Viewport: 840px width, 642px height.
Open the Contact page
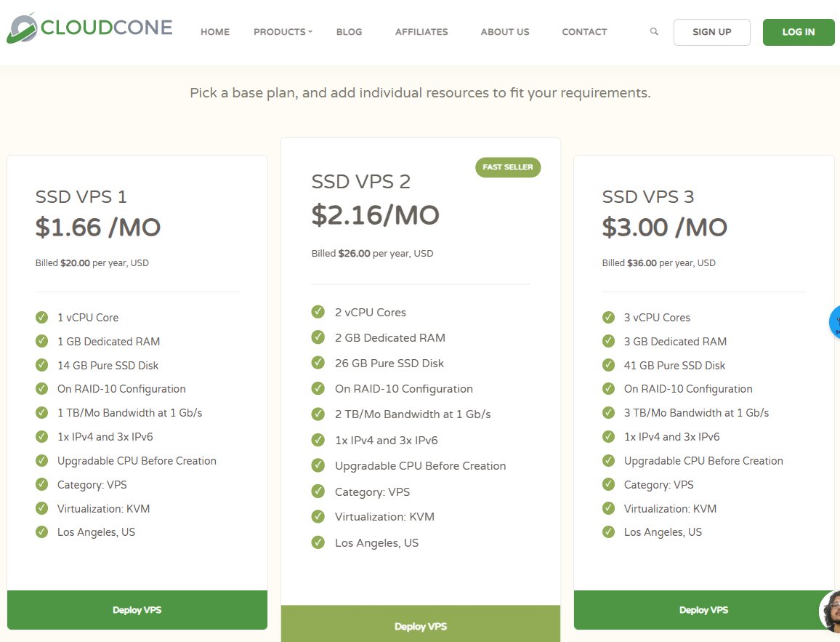(x=584, y=32)
